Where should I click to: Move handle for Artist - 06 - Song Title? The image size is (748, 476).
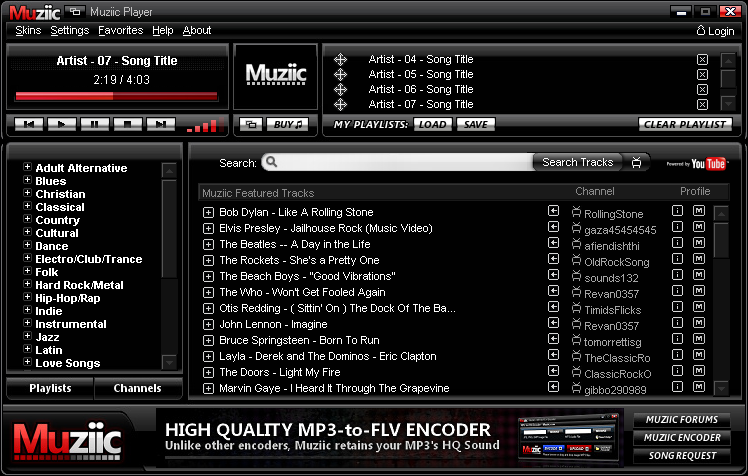click(340, 89)
